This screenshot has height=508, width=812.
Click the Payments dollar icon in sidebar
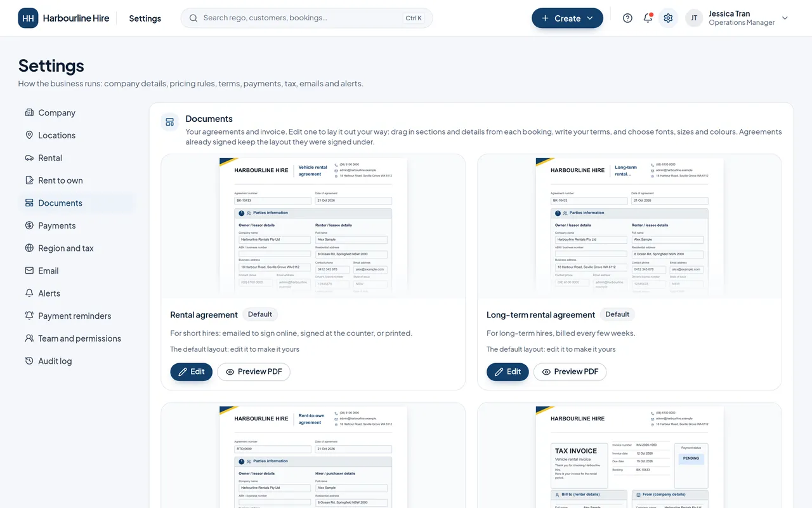[x=29, y=225]
